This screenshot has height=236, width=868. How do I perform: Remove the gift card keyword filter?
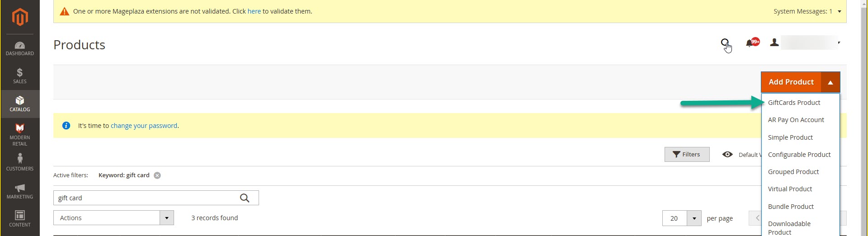click(x=157, y=175)
